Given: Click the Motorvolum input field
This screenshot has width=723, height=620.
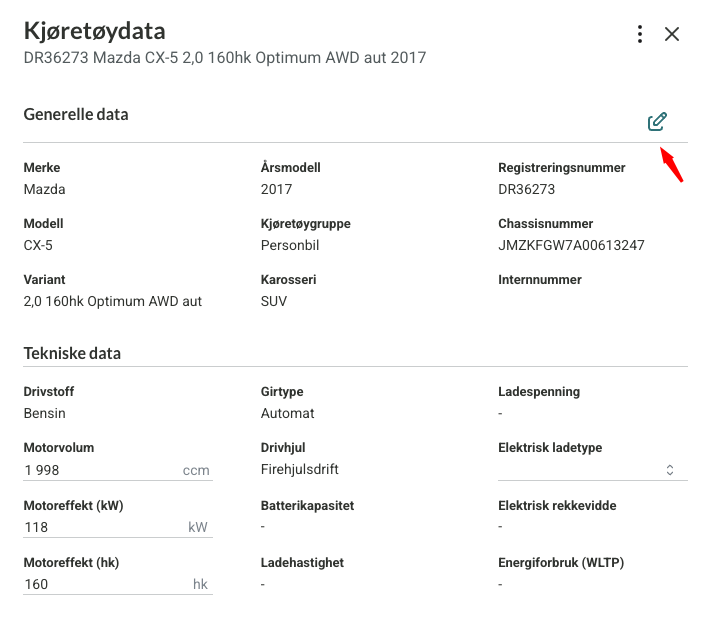Looking at the screenshot, I should point(118,470).
